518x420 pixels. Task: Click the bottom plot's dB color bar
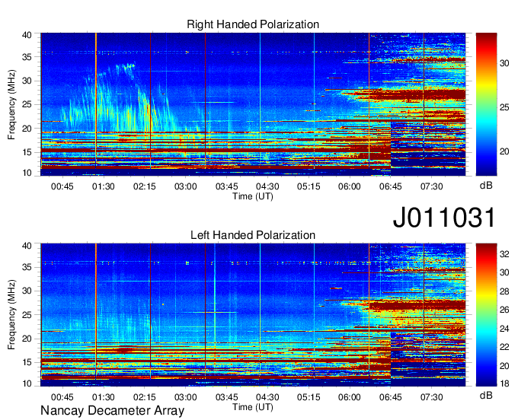486,315
